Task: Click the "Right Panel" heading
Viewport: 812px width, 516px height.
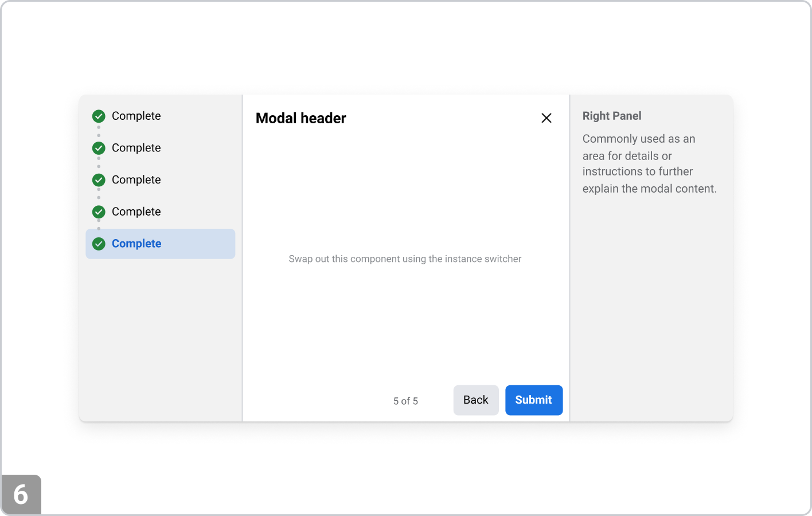Action: [612, 116]
